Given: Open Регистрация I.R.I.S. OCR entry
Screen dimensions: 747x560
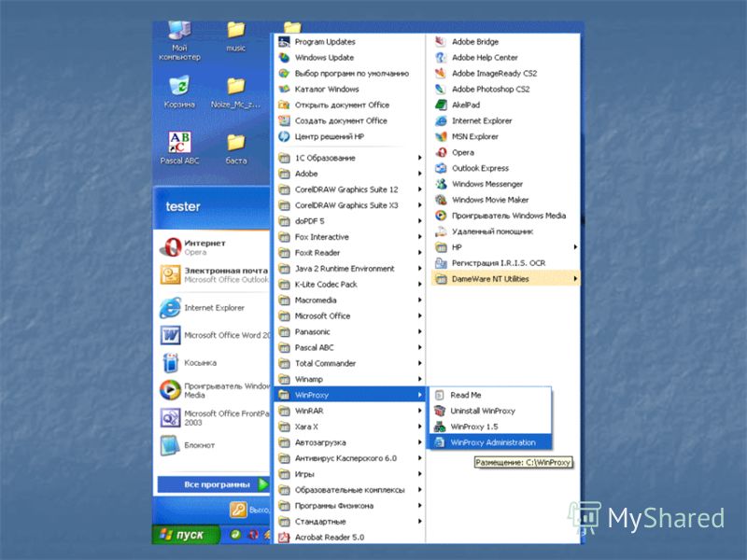Looking at the screenshot, I should coord(505,263).
